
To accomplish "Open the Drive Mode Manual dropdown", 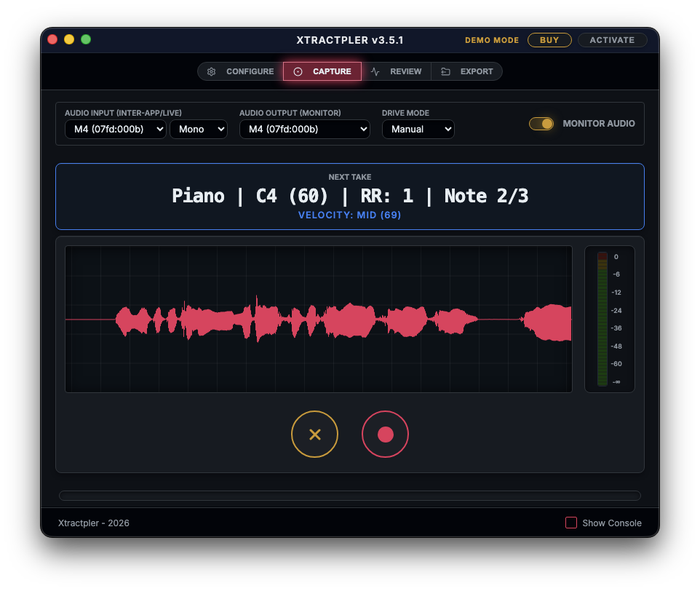I will point(418,129).
